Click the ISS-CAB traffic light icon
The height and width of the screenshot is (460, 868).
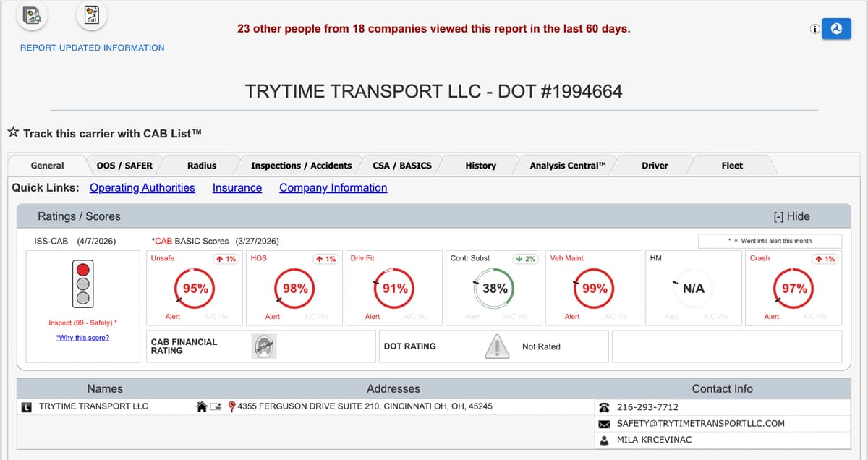tap(84, 283)
